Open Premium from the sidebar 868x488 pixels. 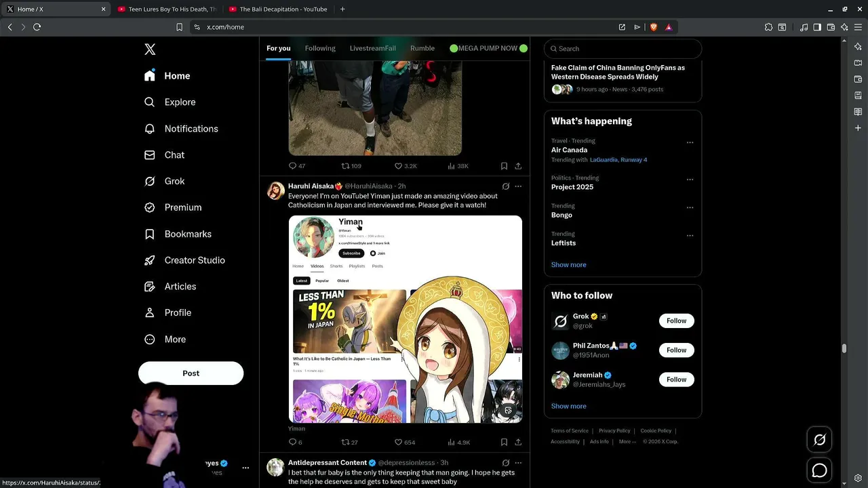(x=174, y=207)
